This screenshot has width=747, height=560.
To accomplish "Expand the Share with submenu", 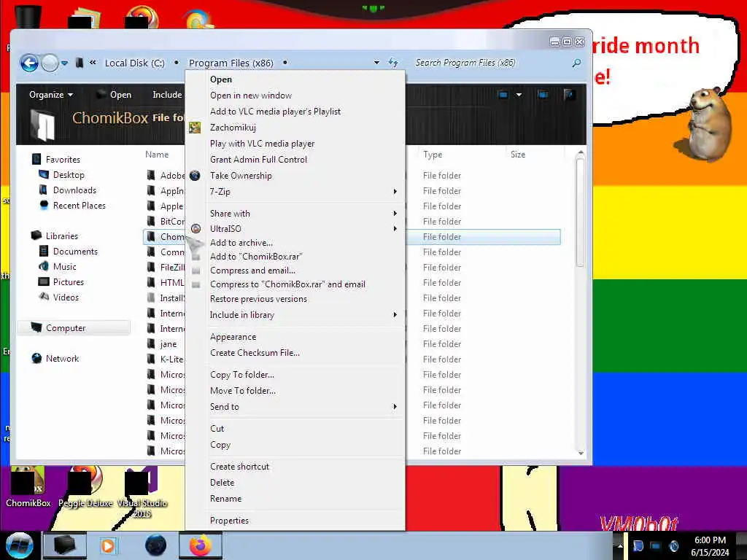I will click(x=295, y=214).
